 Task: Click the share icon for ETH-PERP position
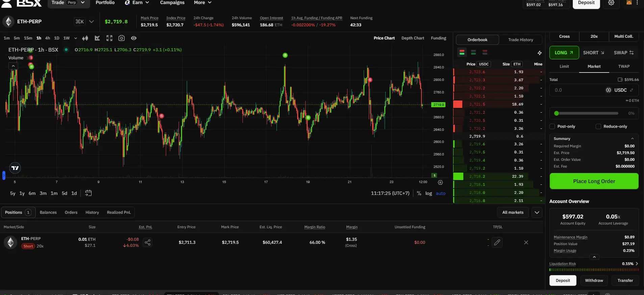tap(148, 242)
